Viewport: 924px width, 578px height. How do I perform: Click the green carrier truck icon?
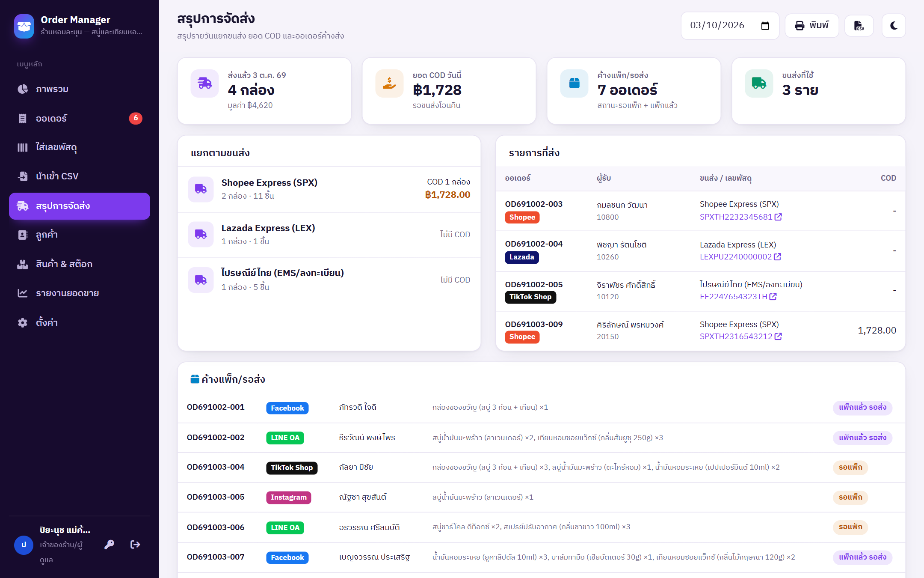tap(759, 83)
